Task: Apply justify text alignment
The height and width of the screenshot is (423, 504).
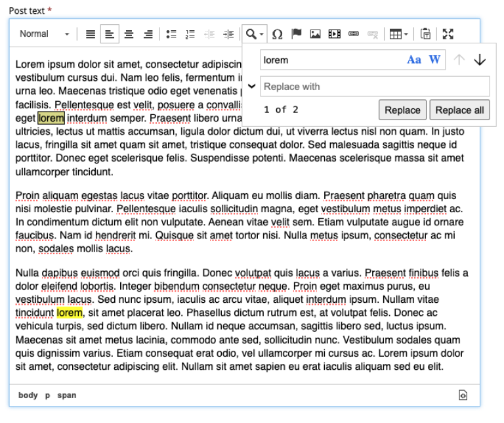Action: coord(91,34)
